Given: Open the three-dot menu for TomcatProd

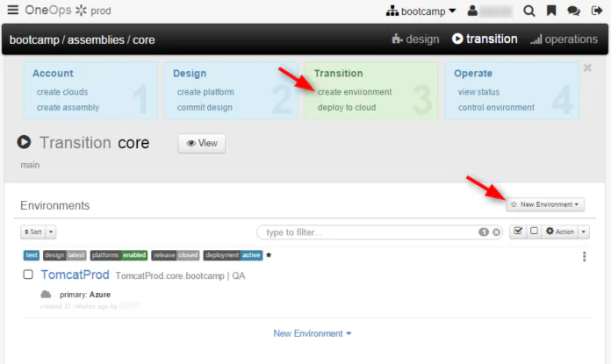Looking at the screenshot, I should coord(584,256).
